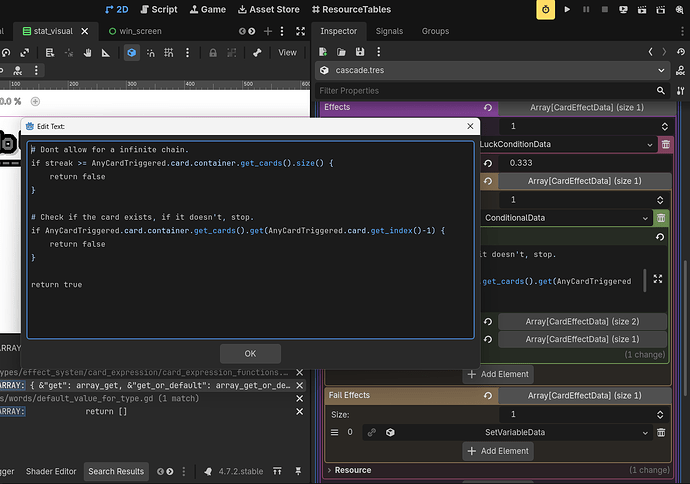Click the Filter Properties search field

(493, 91)
